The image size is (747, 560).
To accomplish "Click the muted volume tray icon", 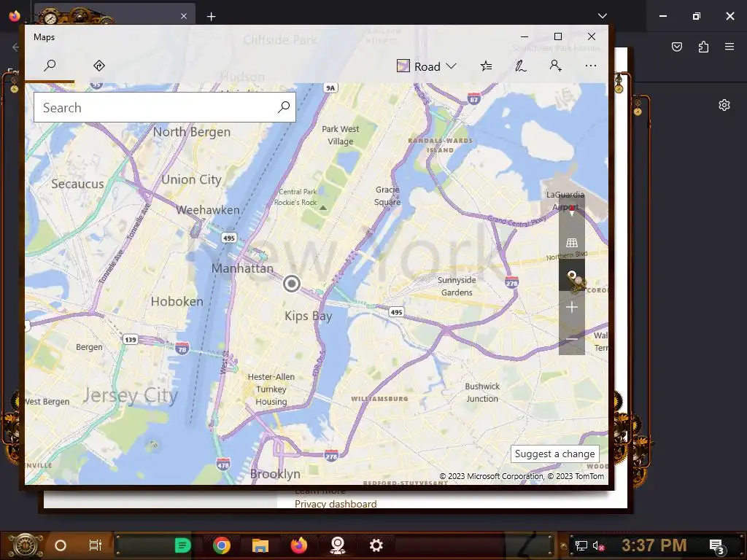I will tap(598, 545).
